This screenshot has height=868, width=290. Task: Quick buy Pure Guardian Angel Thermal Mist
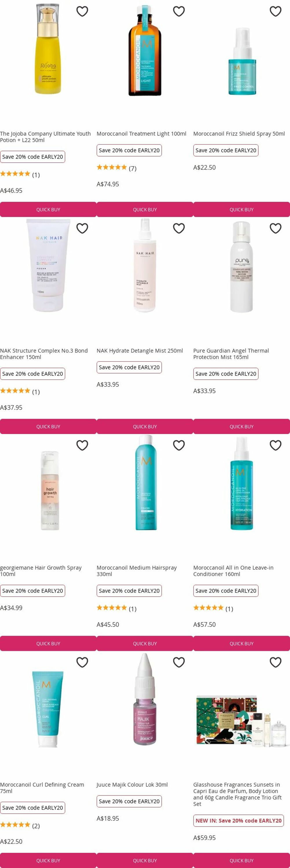pos(241,426)
